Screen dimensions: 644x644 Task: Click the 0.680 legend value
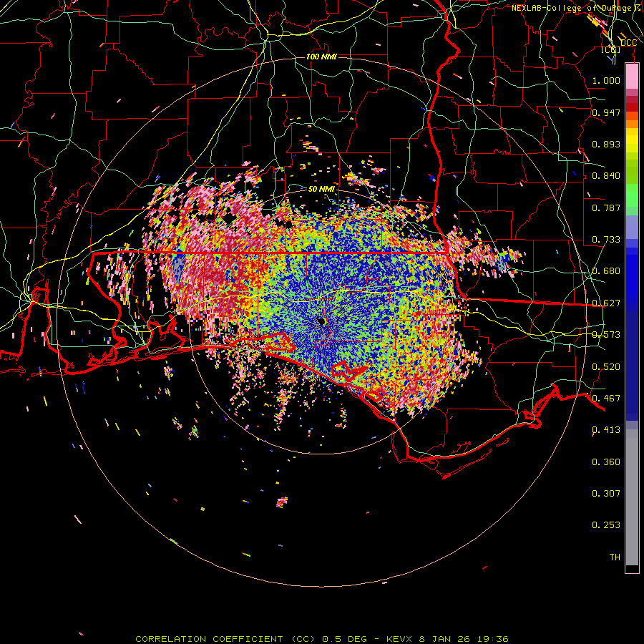pyautogui.click(x=606, y=271)
